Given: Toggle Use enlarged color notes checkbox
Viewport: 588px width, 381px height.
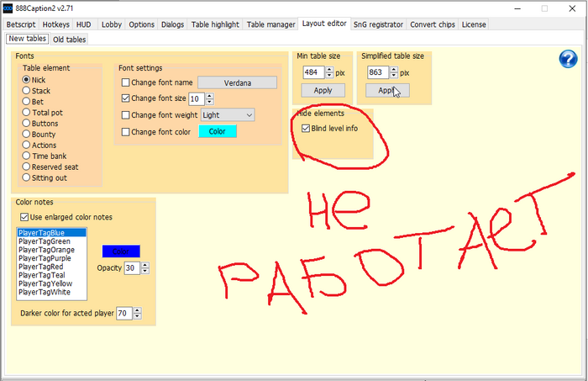Looking at the screenshot, I should tap(24, 217).
